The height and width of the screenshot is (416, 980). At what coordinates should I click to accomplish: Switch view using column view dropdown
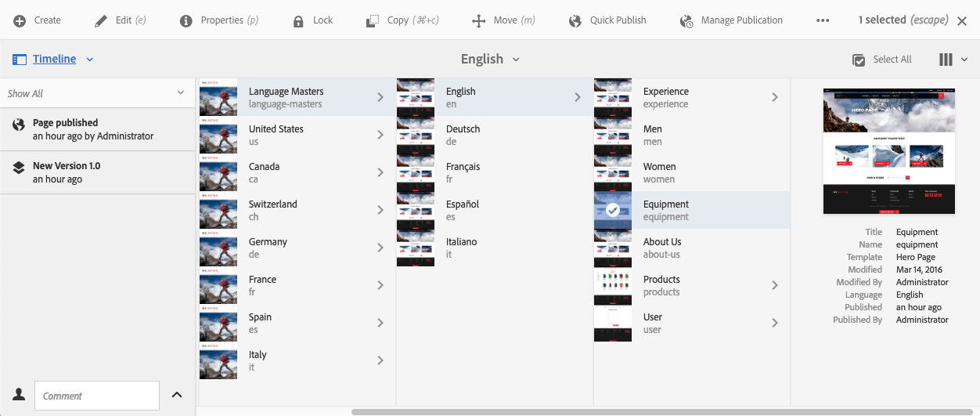coord(953,60)
